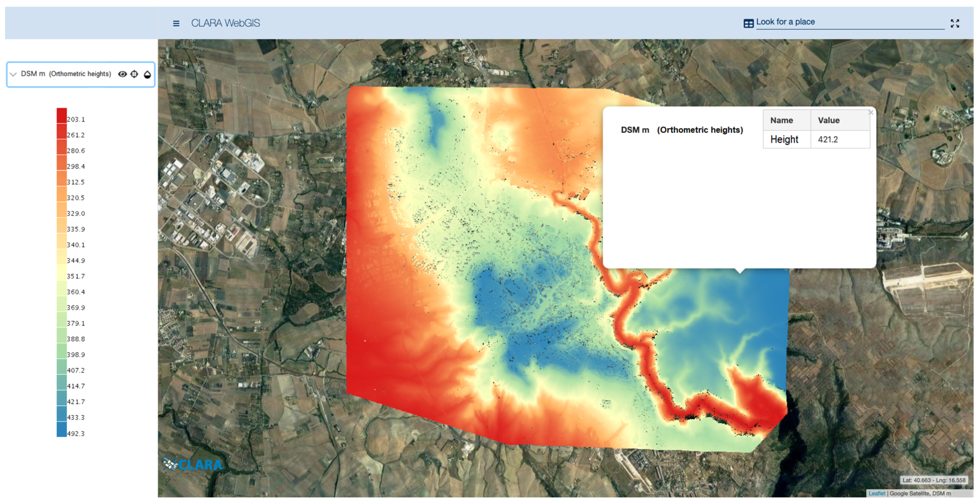The image size is (980, 504).
Task: Zoom to DSM layer extent crosshair icon
Action: pyautogui.click(x=134, y=74)
